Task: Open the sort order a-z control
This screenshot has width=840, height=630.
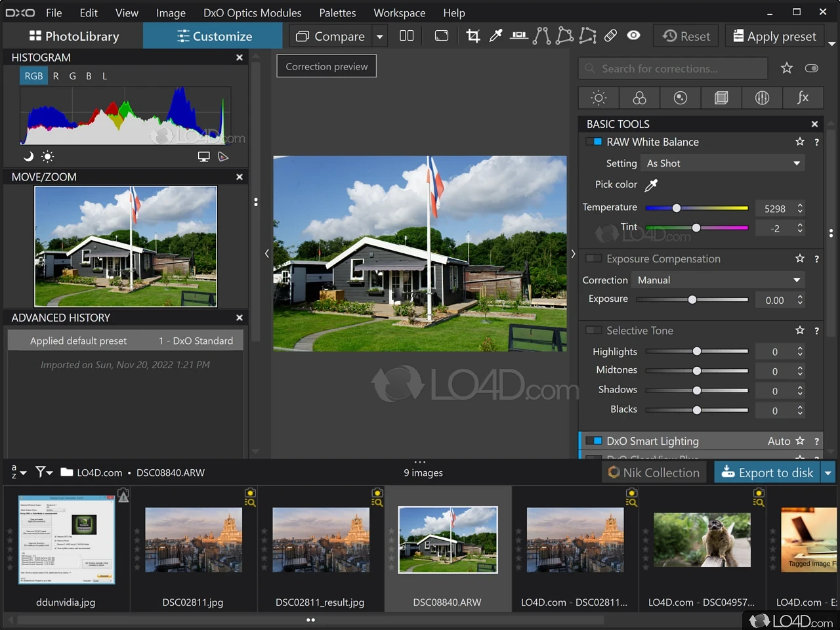Action: tap(18, 472)
